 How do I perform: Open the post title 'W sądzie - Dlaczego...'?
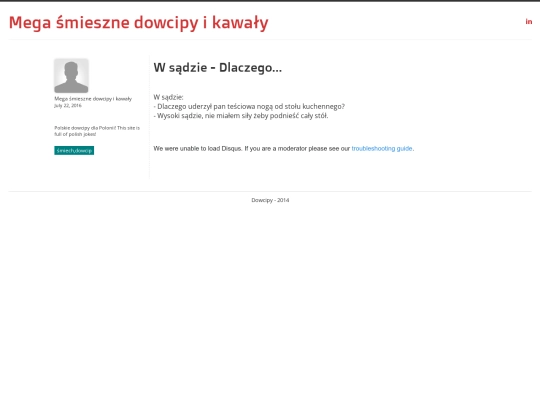[x=218, y=68]
